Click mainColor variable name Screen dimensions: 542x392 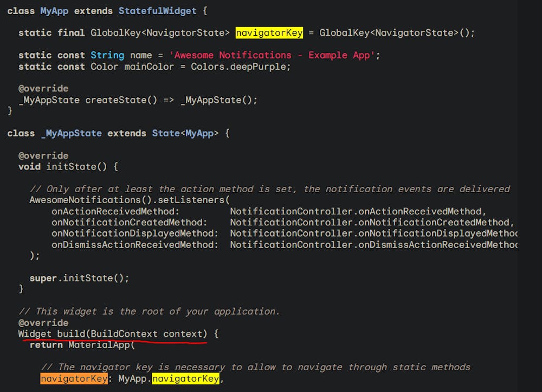pyautogui.click(x=149, y=67)
